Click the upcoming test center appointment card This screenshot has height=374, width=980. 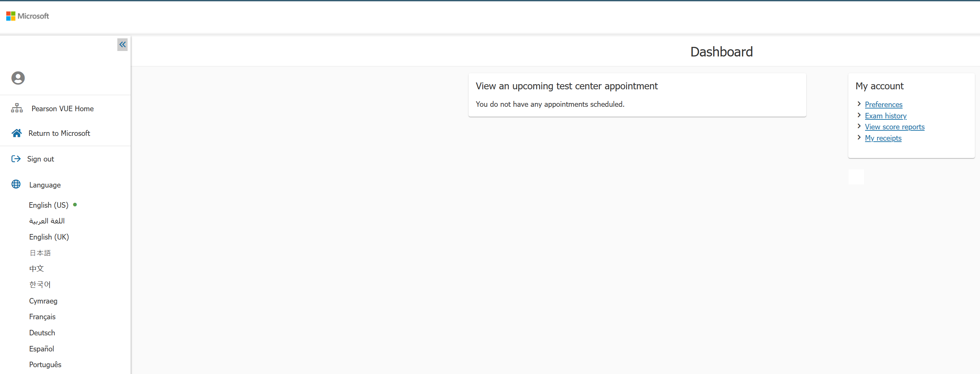coord(637,95)
